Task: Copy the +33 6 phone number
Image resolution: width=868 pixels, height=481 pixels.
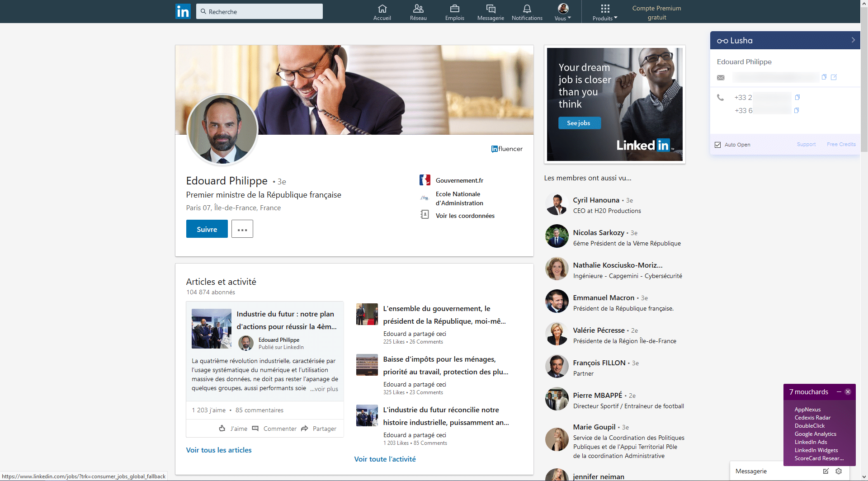Action: [x=797, y=110]
